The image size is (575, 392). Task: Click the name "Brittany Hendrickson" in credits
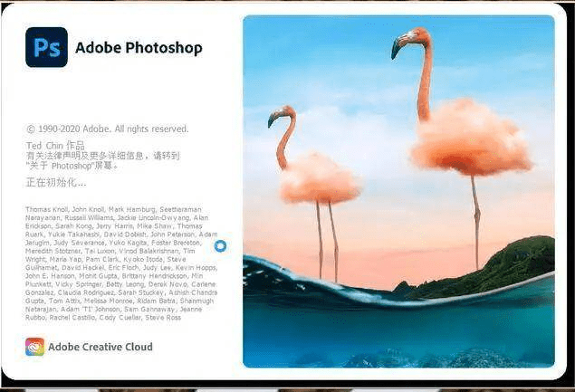pyautogui.click(x=159, y=276)
